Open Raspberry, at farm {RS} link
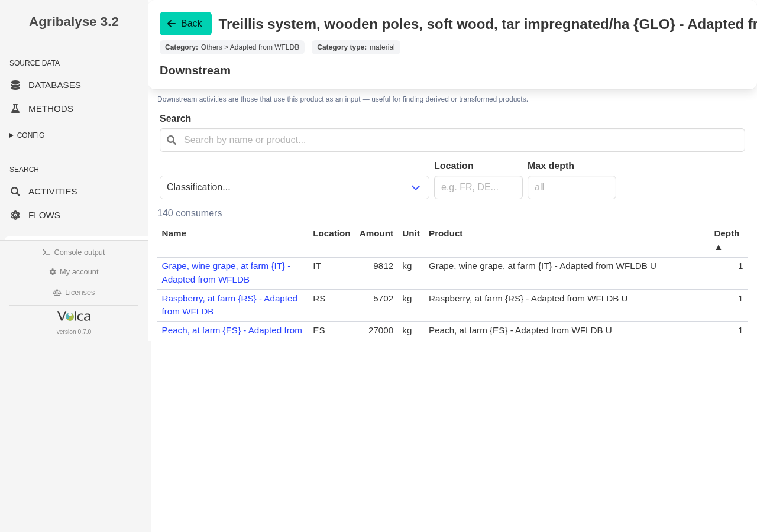 (x=229, y=305)
